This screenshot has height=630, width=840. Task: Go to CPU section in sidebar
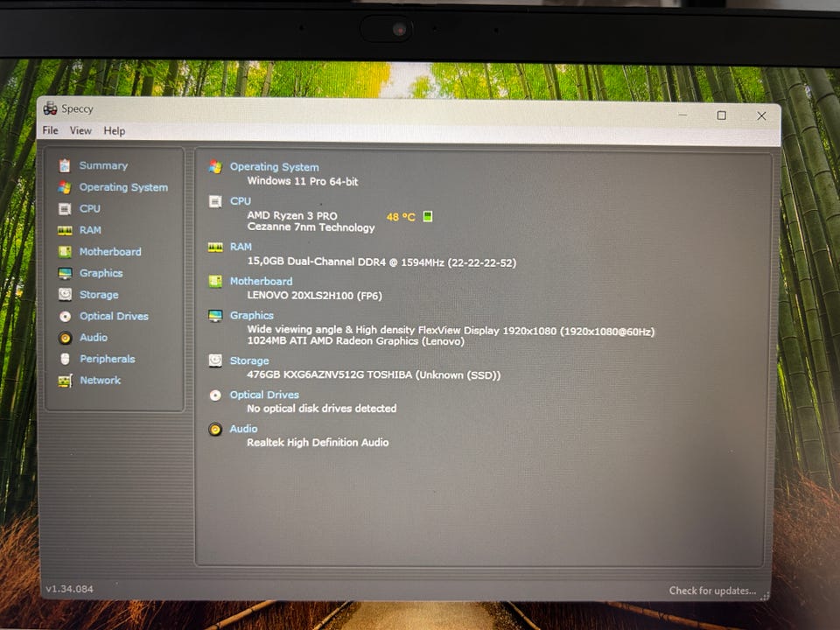[90, 209]
